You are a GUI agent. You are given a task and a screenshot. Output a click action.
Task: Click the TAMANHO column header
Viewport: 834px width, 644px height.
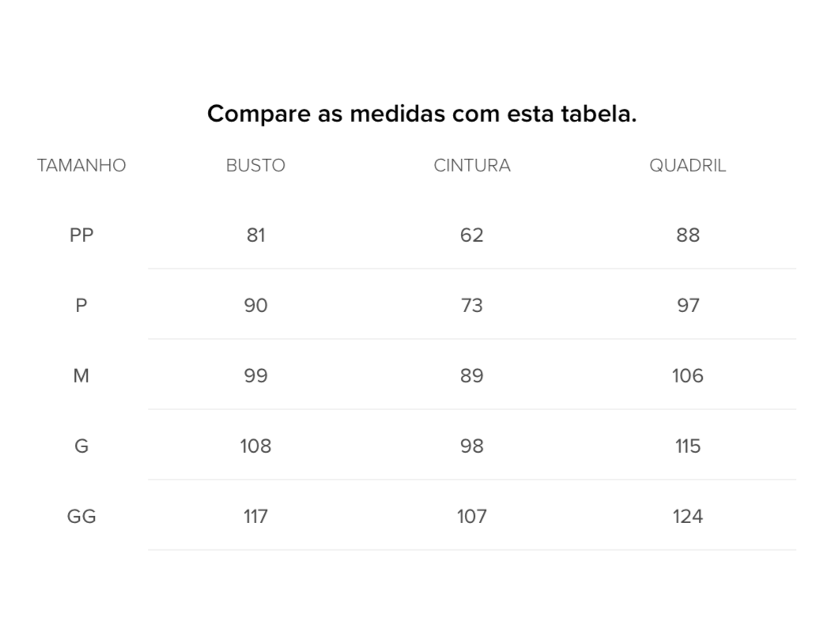coord(81,166)
